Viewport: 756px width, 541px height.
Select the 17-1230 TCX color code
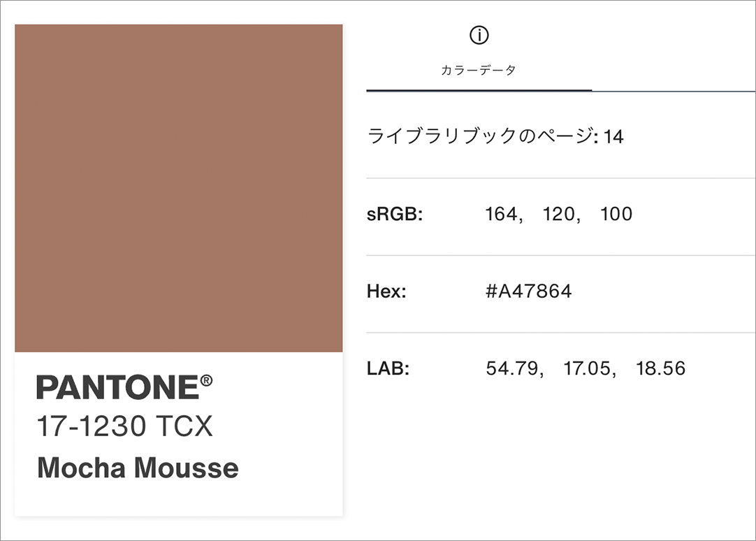124,426
